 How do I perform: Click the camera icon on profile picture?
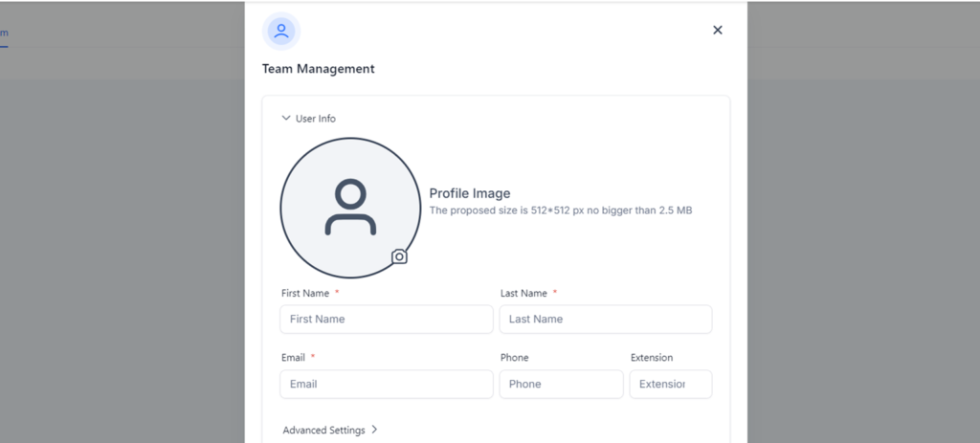tap(399, 256)
